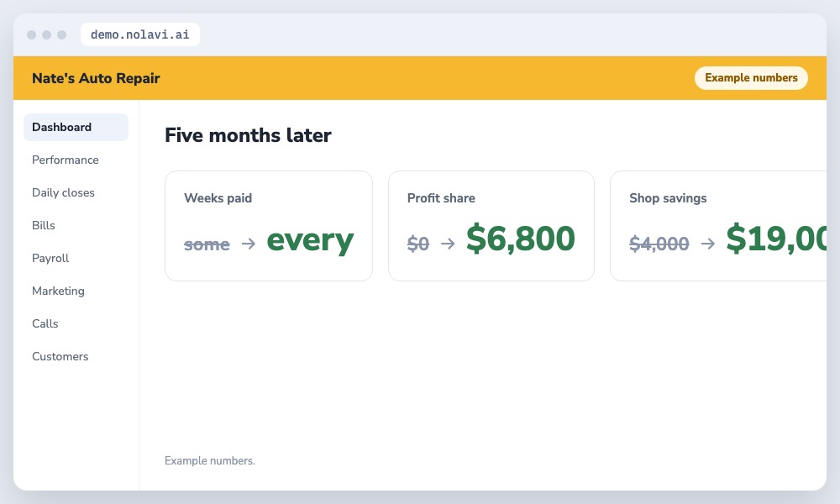Click the arrow icon in Profit share card
Image resolution: width=840 pixels, height=504 pixels.
pos(448,244)
